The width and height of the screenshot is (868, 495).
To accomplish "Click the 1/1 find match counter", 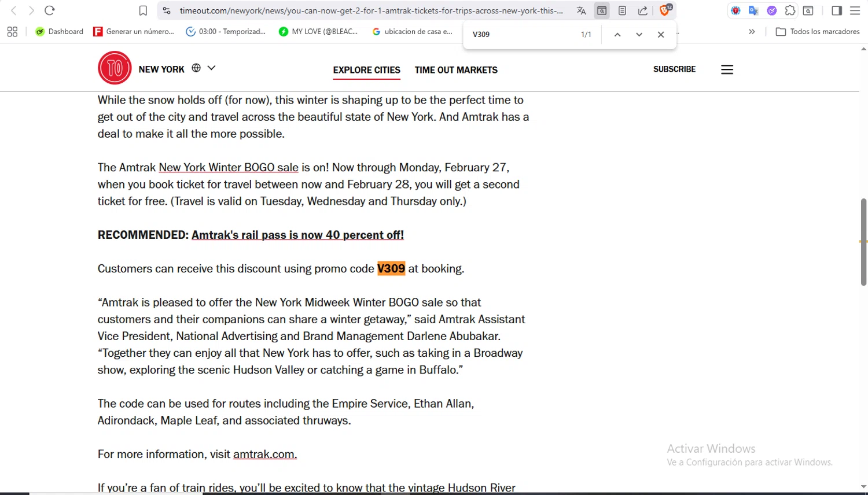I will pyautogui.click(x=586, y=35).
